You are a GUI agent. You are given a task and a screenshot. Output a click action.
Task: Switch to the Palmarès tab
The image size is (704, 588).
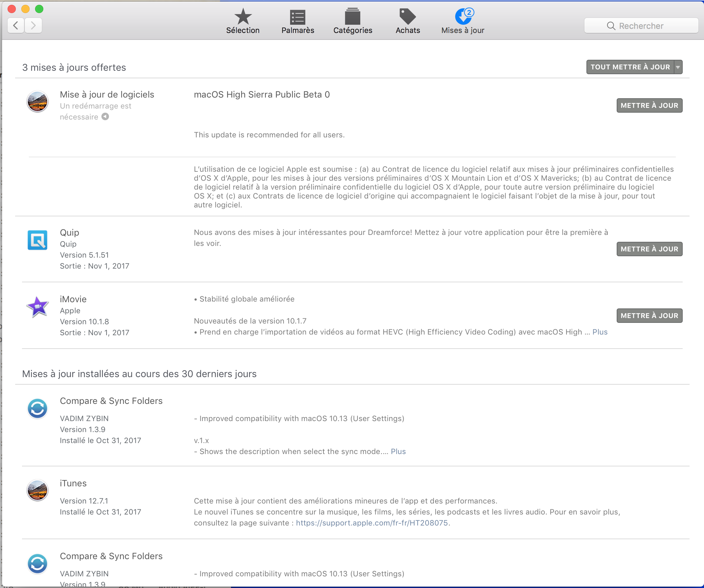298,21
